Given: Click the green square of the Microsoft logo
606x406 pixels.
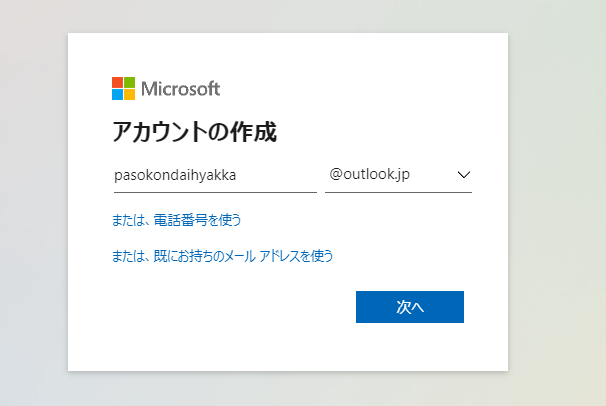Looking at the screenshot, I should 129,82.
